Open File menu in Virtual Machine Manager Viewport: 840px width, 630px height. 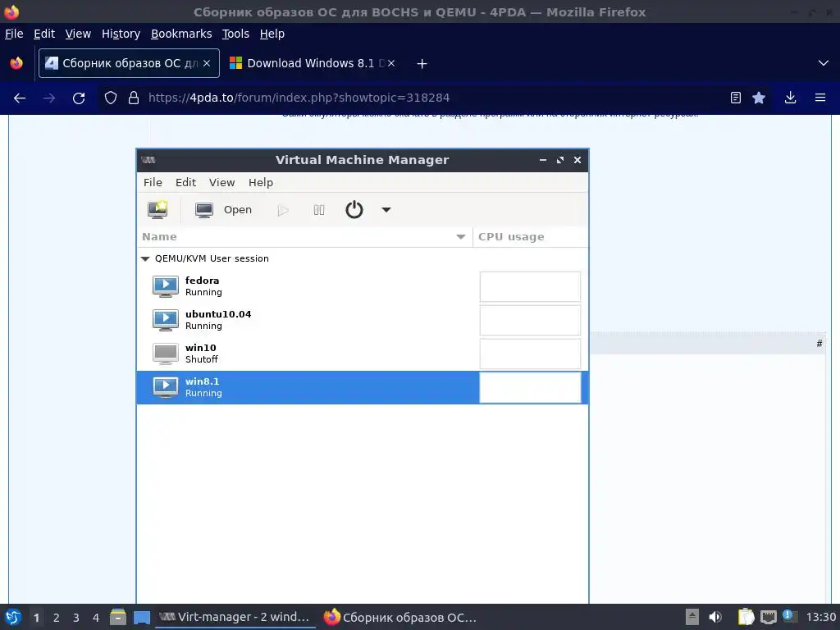coord(153,182)
